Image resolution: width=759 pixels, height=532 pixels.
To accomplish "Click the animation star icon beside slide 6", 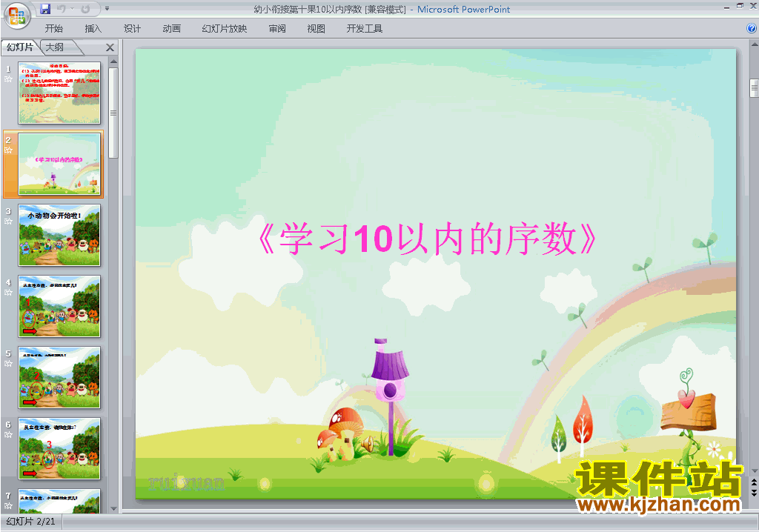I will pos(8,435).
